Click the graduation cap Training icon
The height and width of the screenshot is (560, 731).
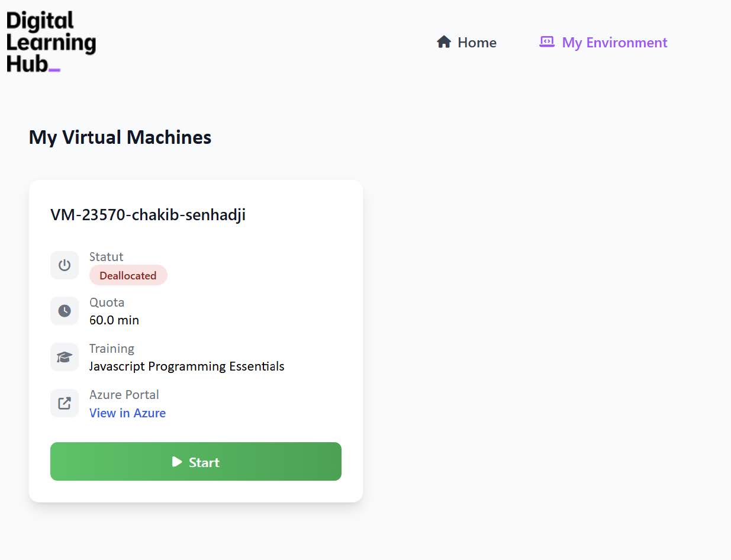tap(65, 357)
